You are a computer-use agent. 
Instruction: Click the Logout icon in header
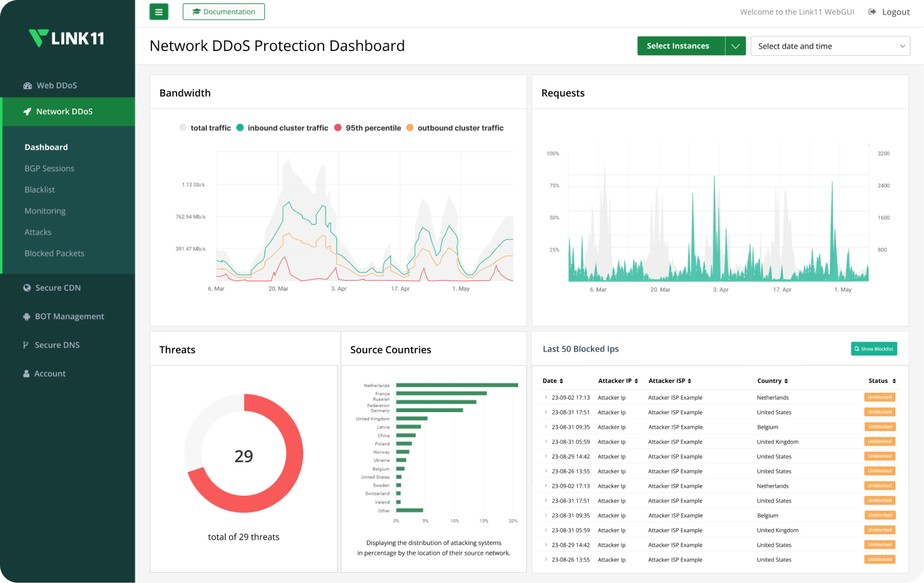click(x=872, y=12)
